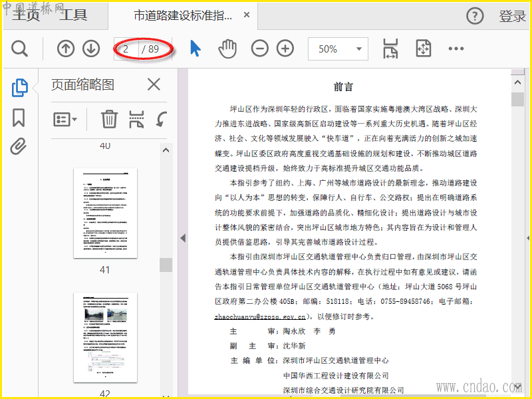Screen dimensions: 532x399
Task: Zoom out with the minus button
Action: [260, 49]
